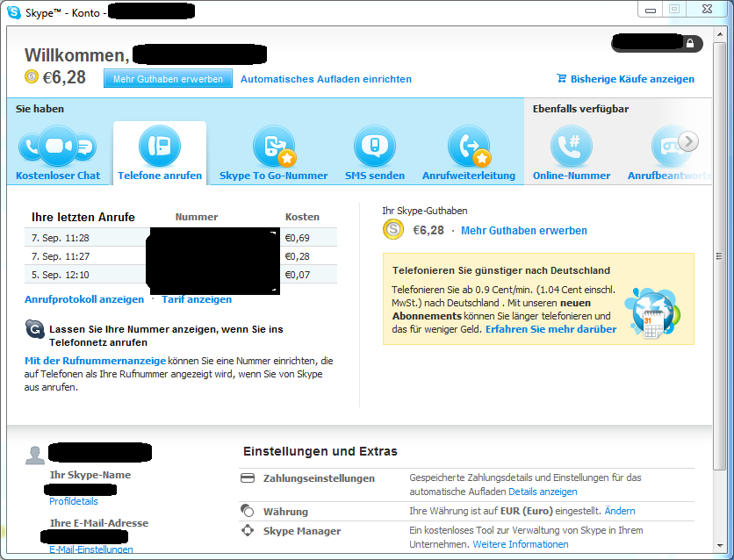
Task: Open Automatisches Aufladen einrichten link
Action: click(x=326, y=79)
